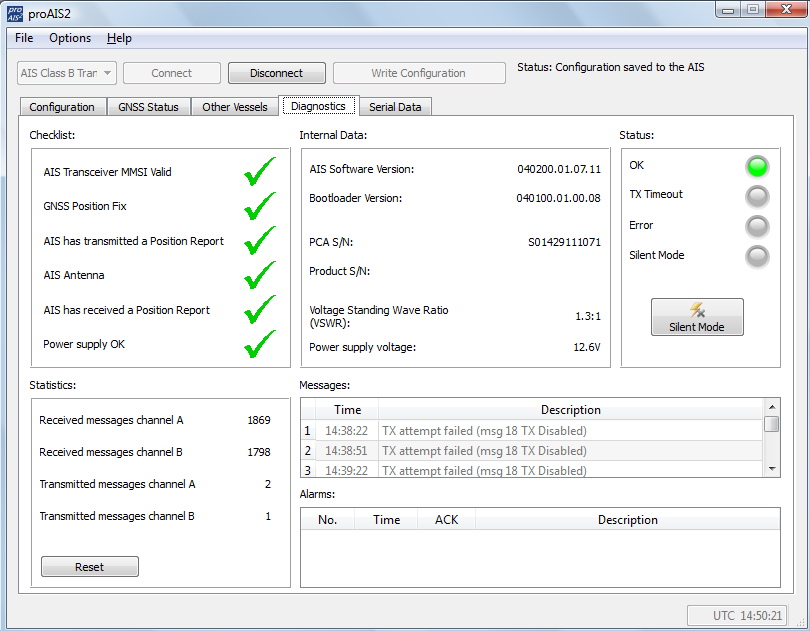Click the GNSS Position Fix green checkmark

[259, 206]
